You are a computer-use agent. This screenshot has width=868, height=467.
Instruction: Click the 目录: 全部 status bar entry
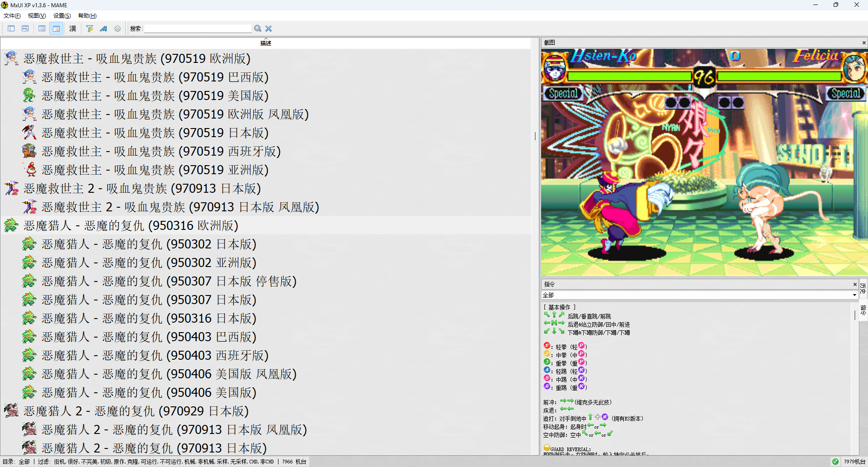point(16,462)
